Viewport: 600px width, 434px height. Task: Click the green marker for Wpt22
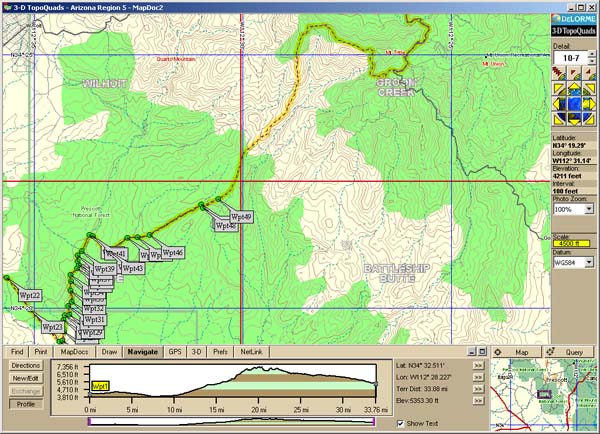(x=7, y=278)
